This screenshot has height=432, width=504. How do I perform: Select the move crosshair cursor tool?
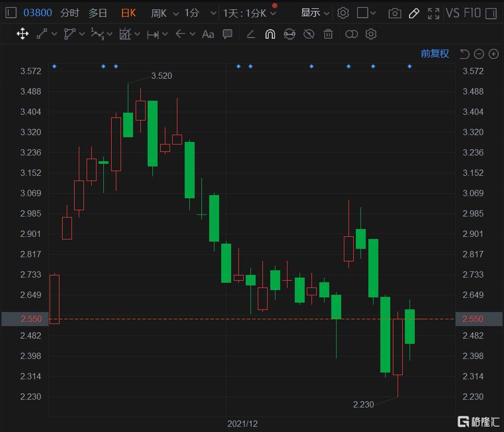(22, 34)
